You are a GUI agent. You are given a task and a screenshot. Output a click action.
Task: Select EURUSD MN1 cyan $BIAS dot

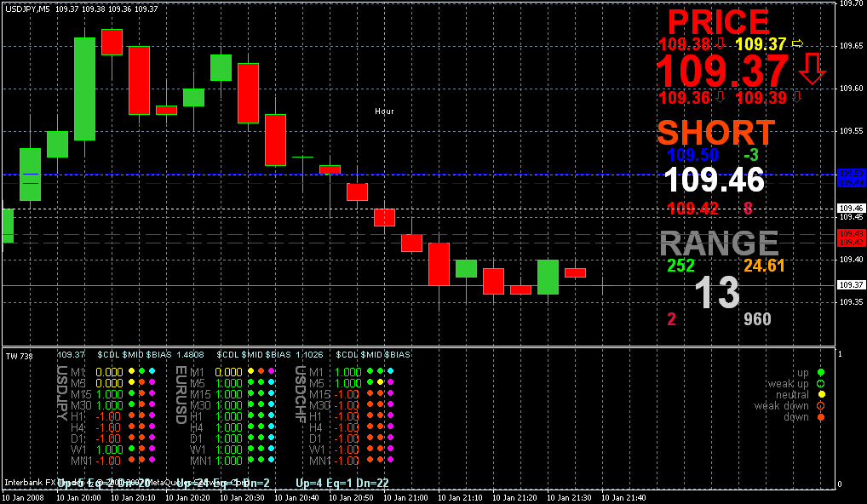[272, 460]
